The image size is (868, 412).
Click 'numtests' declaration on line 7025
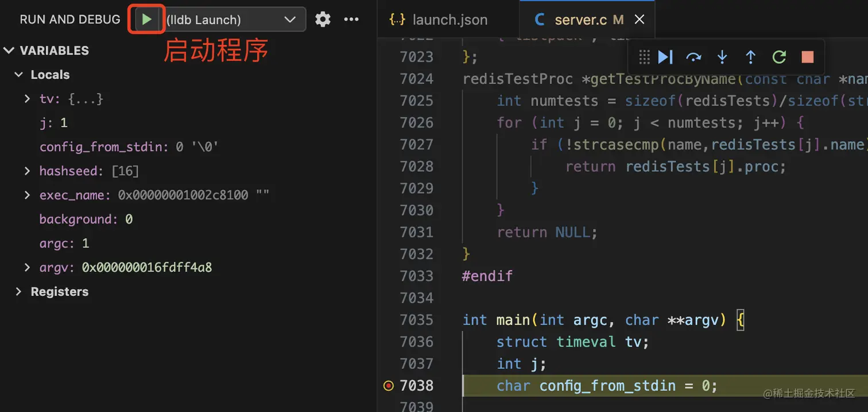[x=565, y=101]
